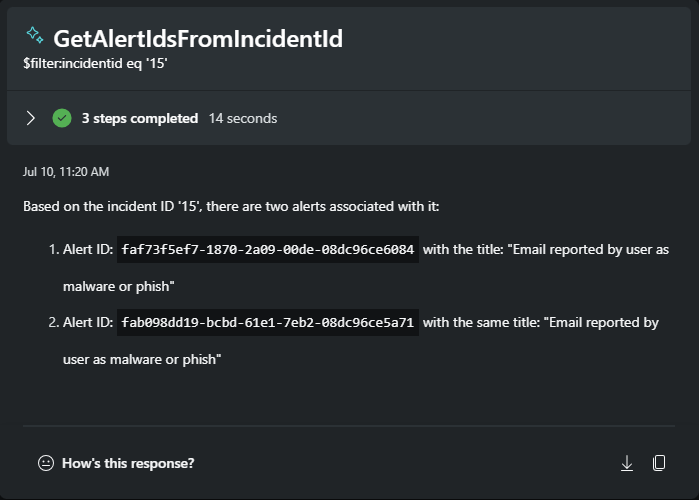Screen dimensions: 699x500
Task: Click the green checkmark status icon
Action: coord(62,118)
